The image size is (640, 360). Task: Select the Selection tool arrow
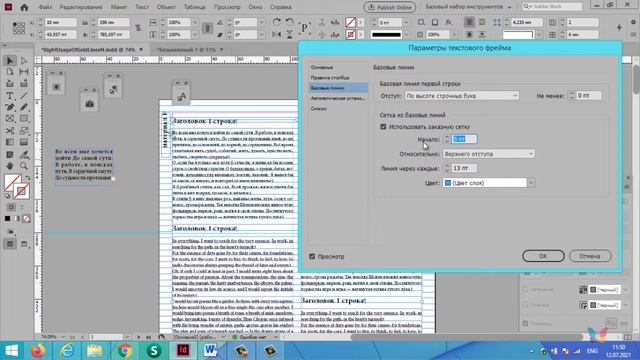(x=10, y=61)
